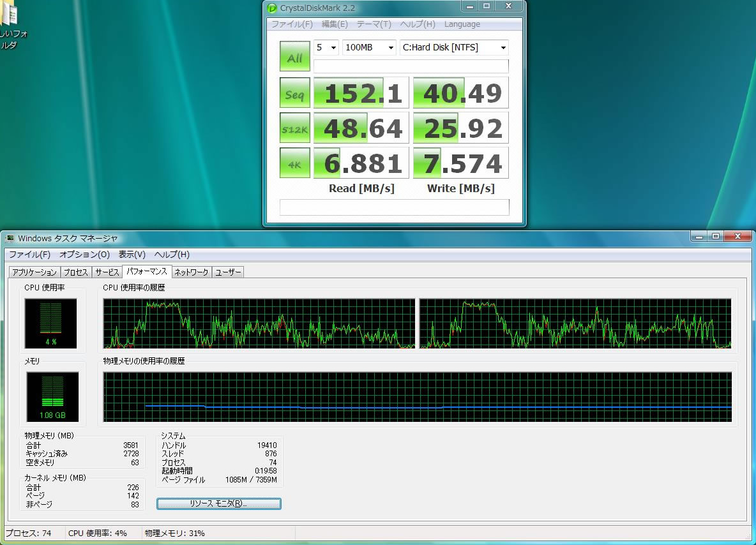
Task: Open the ファイル(F) menu in CrystalDiskMark
Action: click(x=292, y=24)
